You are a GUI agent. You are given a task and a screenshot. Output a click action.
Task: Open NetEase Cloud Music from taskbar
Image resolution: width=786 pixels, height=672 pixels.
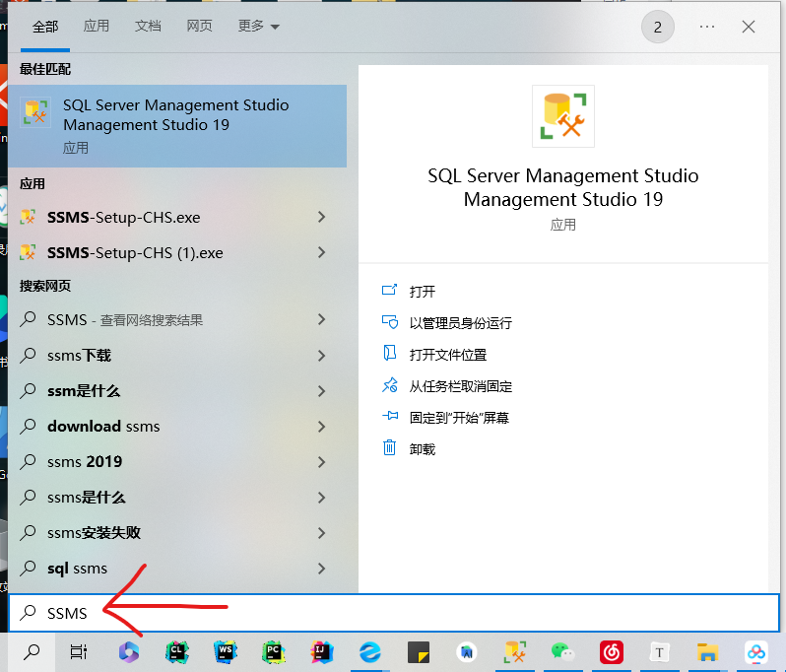pyautogui.click(x=611, y=652)
